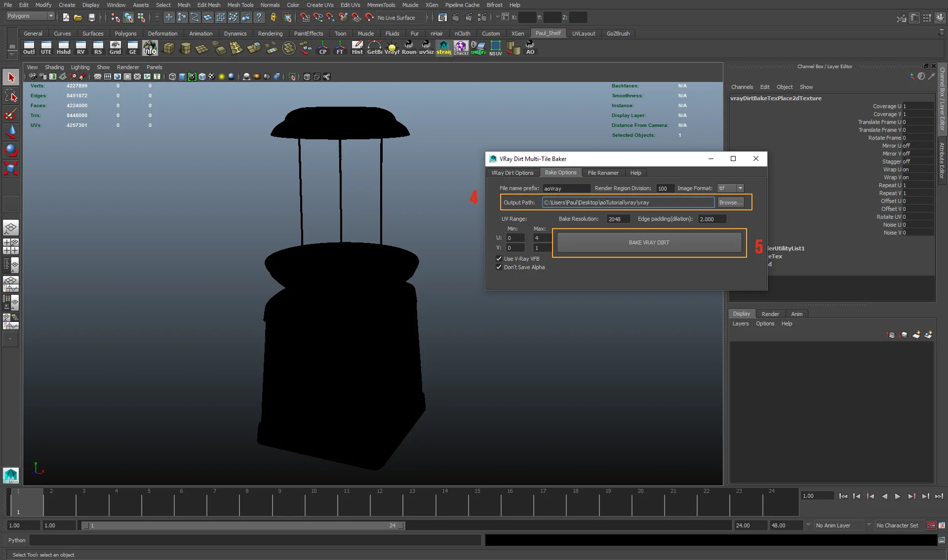Activate the Rotate tool in toolbox
The height and width of the screenshot is (560, 948).
pyautogui.click(x=11, y=150)
